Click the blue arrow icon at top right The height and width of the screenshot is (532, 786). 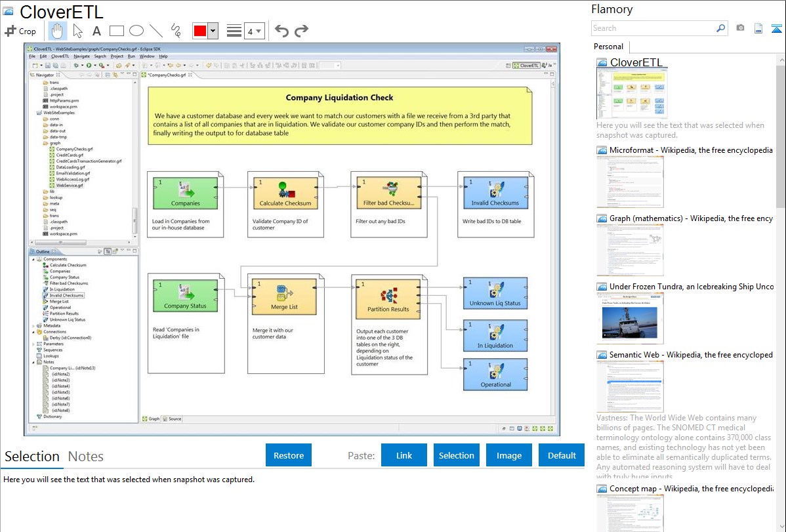tap(776, 28)
